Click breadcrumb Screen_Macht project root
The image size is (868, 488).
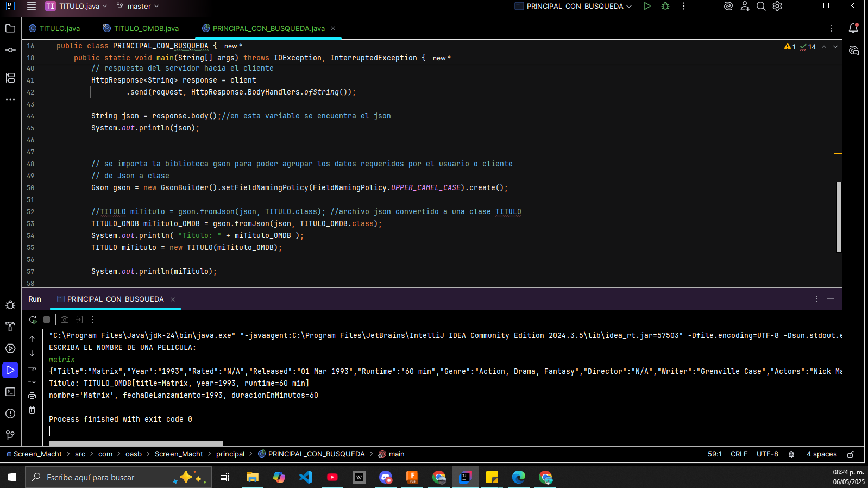[34, 454]
